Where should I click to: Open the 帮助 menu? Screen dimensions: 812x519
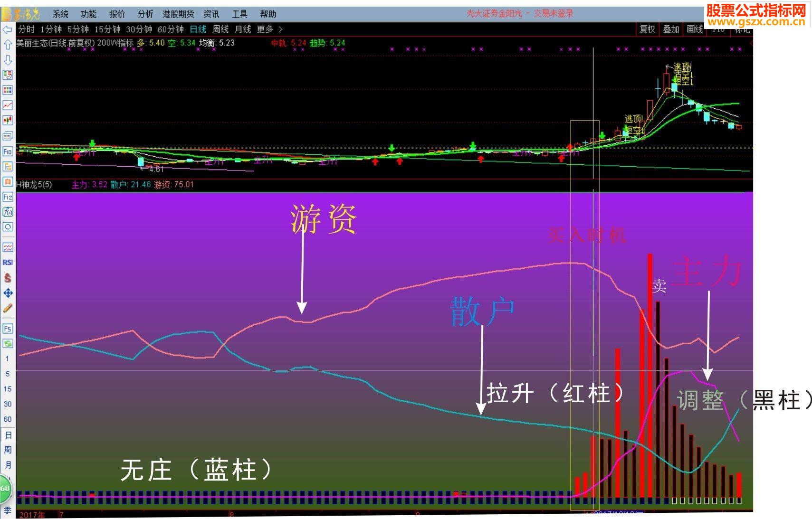[268, 14]
